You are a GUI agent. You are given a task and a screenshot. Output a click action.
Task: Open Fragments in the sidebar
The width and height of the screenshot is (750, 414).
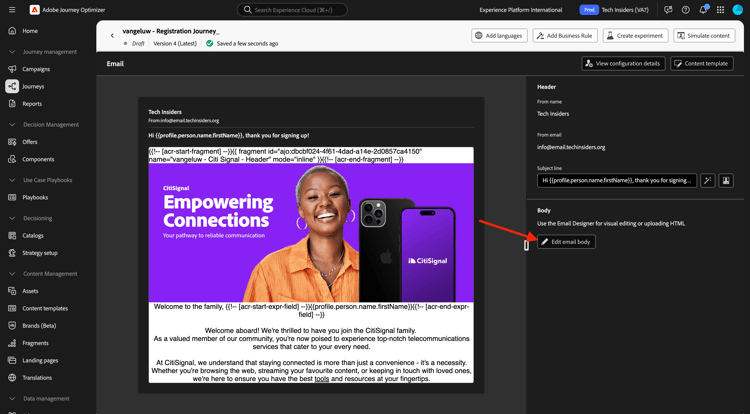coord(35,343)
